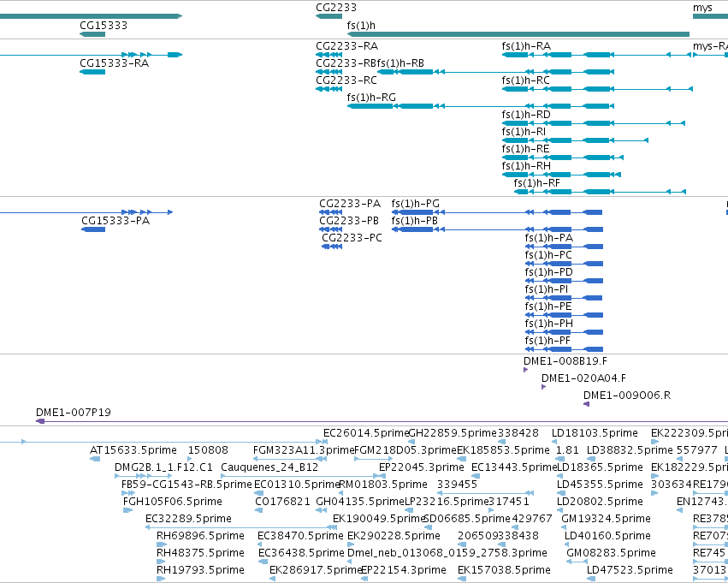Click protein label fs(1)h-PB
Screen dimensions: 728x583
pos(415,221)
